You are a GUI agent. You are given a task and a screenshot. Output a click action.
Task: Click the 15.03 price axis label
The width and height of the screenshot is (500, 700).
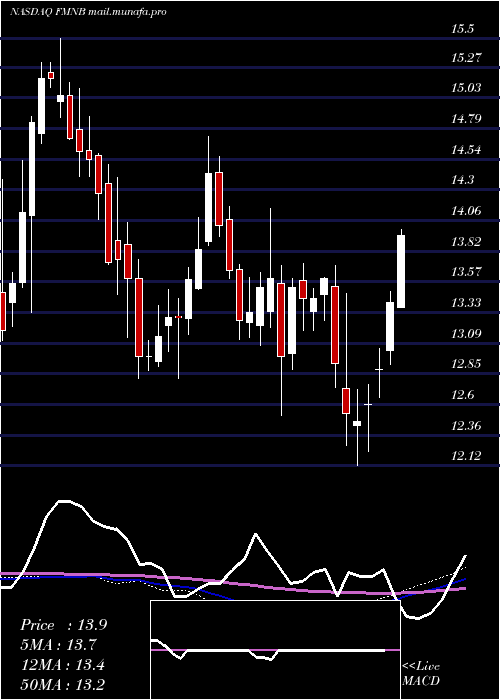[x=467, y=88]
